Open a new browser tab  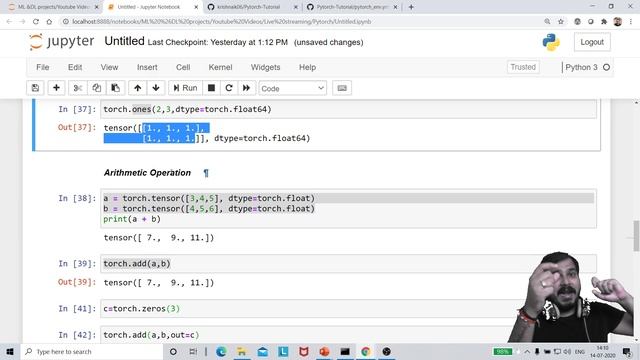[x=411, y=7]
